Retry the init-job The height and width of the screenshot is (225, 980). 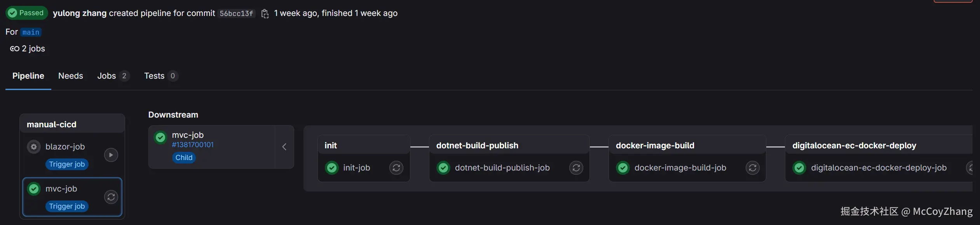tap(396, 168)
